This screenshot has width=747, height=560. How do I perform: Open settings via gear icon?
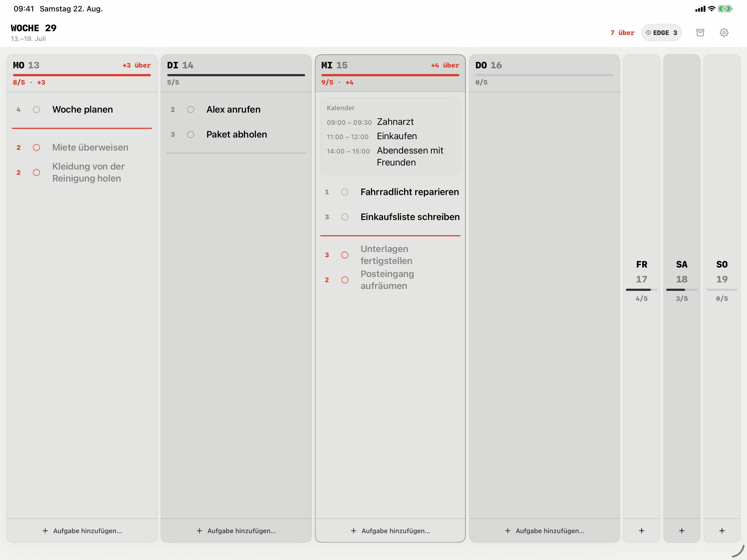point(724,33)
